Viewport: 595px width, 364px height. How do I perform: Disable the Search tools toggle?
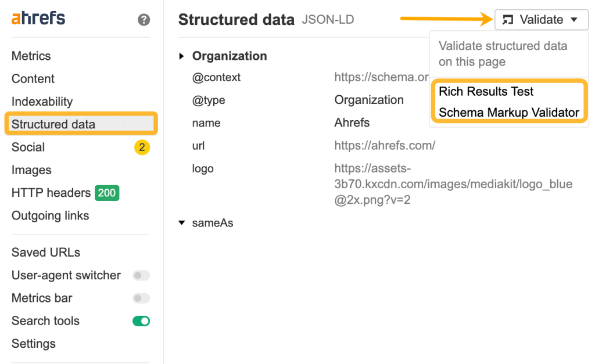(x=141, y=320)
